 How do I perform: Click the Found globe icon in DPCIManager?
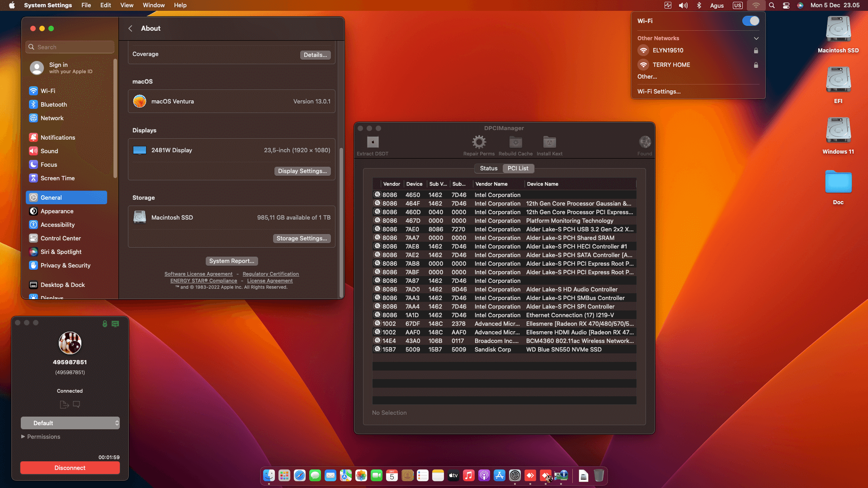coord(645,142)
